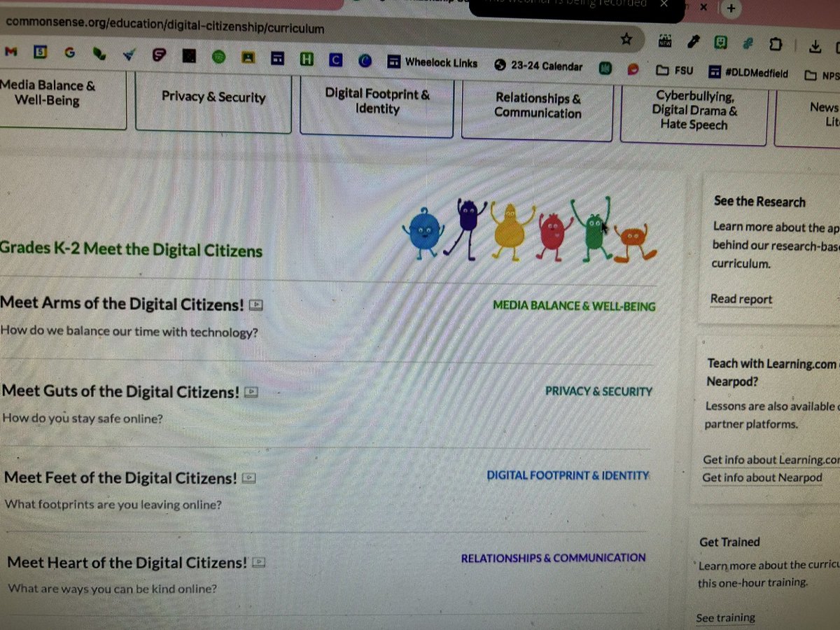Open the green H bookmark icon
This screenshot has width=840, height=630.
(x=307, y=59)
